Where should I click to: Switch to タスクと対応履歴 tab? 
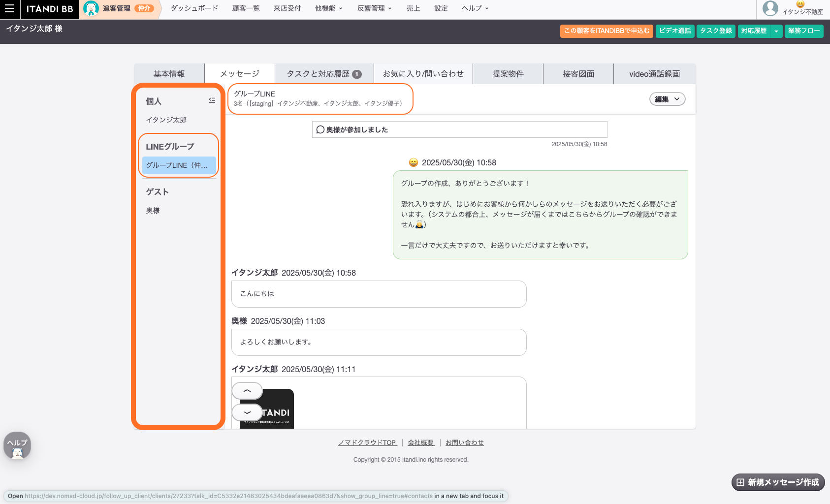pyautogui.click(x=324, y=74)
